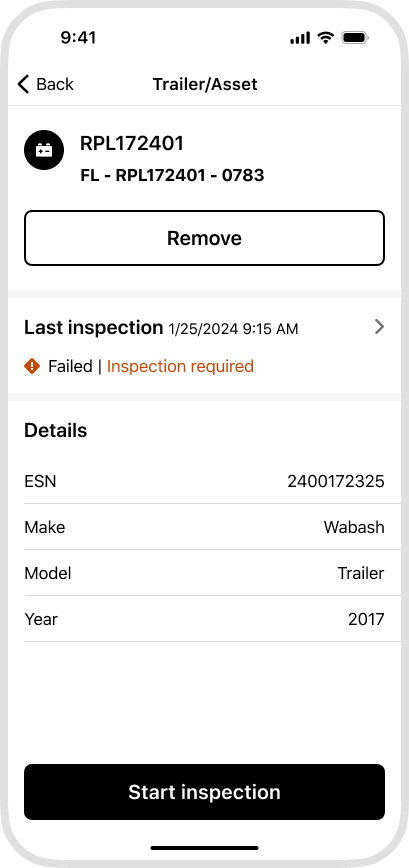
Task: Click the Remove button
Action: click(204, 238)
